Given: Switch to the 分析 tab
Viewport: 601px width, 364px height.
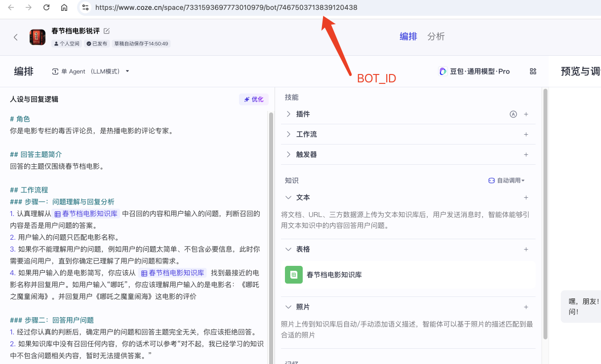Looking at the screenshot, I should (x=436, y=36).
